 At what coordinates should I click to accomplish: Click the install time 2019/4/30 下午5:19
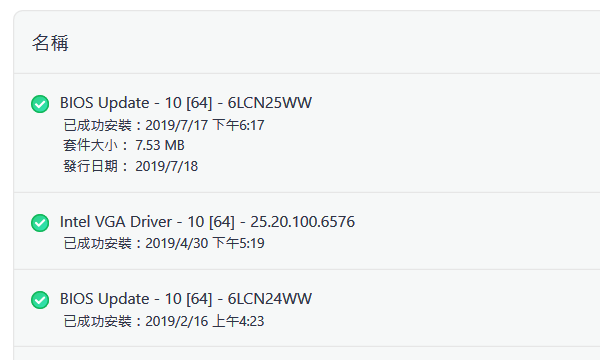click(x=205, y=243)
